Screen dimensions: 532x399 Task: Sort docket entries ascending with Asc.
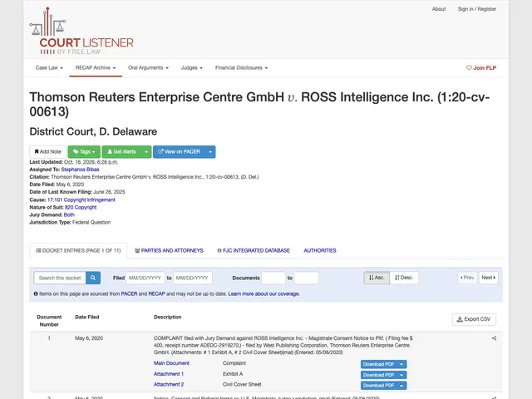[377, 278]
